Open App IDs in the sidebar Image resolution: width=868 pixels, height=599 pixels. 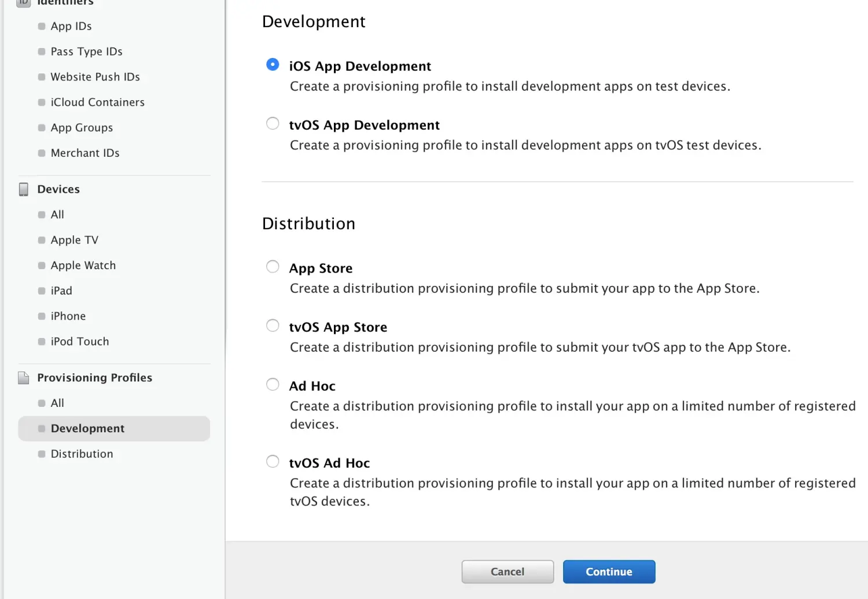click(x=71, y=26)
